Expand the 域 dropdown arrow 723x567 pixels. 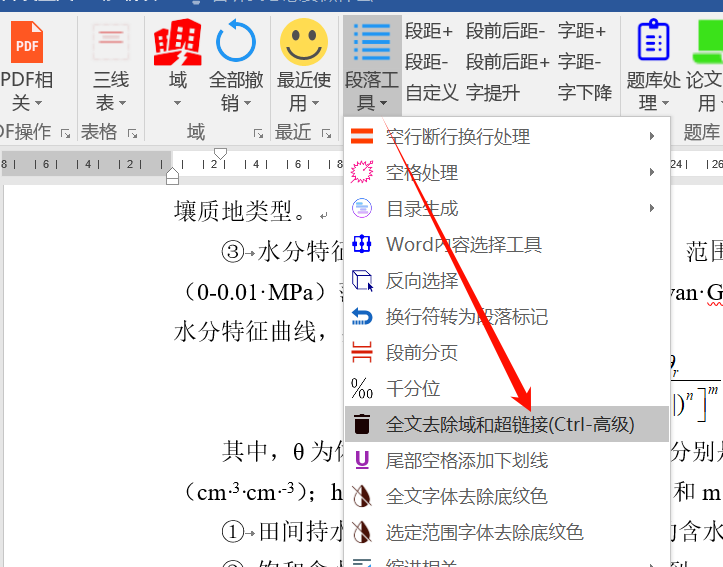(178, 103)
